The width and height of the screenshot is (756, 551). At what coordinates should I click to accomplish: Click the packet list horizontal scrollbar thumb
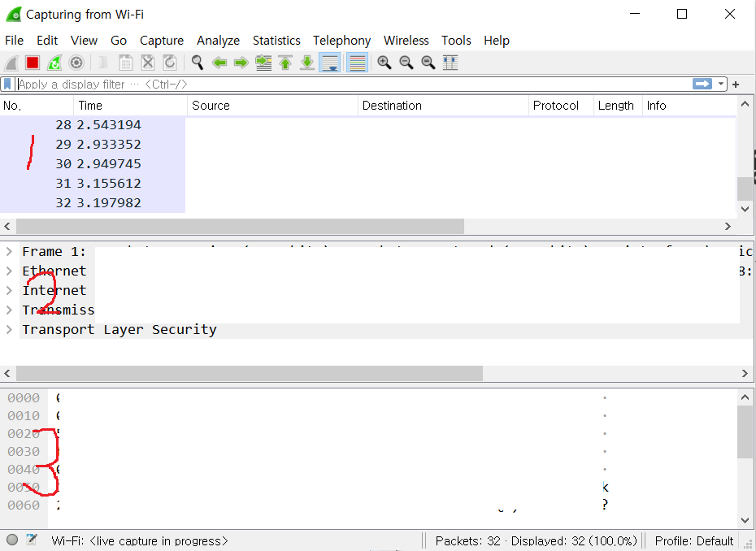pos(240,226)
